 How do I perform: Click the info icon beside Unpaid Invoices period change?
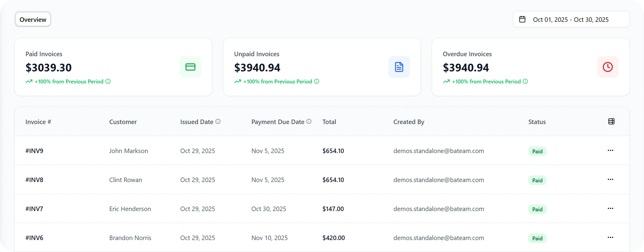tap(317, 81)
